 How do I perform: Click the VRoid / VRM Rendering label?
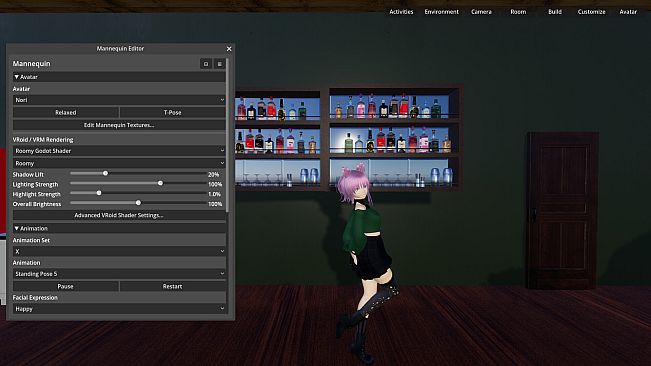43,140
